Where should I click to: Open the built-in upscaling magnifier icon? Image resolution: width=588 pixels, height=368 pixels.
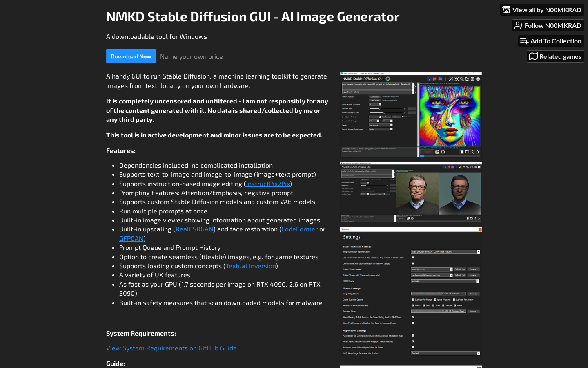[x=462, y=79]
